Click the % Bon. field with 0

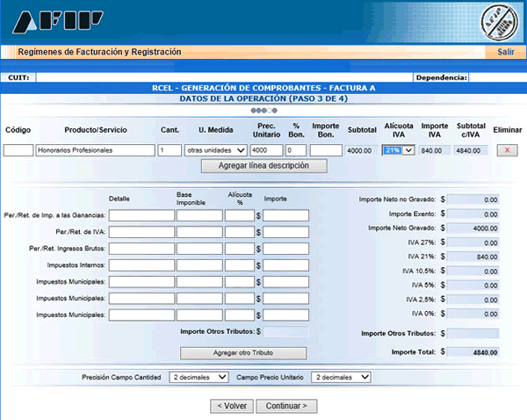296,150
